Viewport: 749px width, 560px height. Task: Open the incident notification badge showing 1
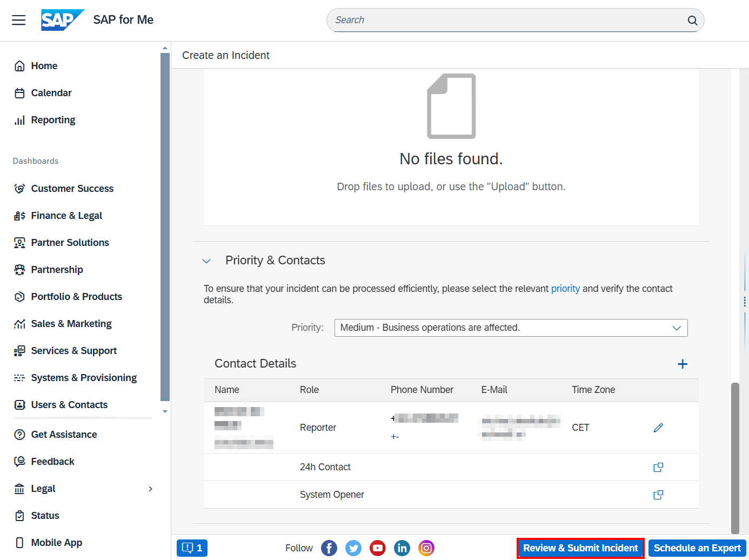click(192, 548)
